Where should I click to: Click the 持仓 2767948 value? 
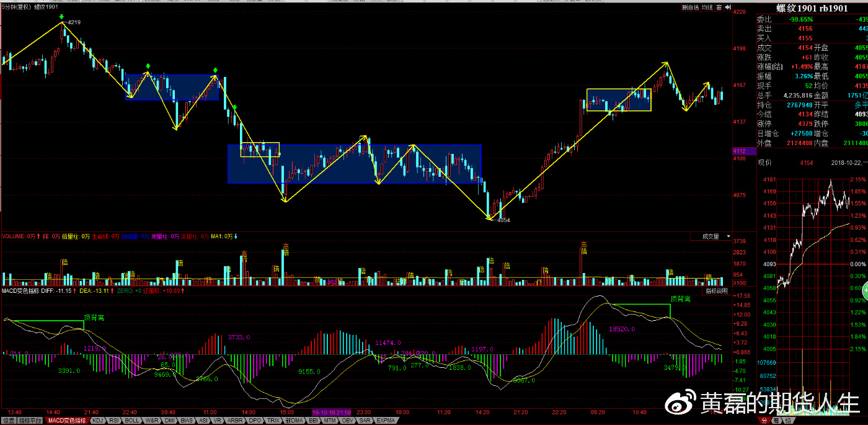click(800, 105)
